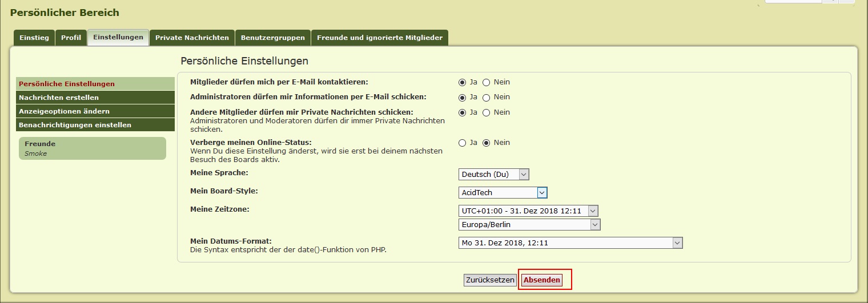Expand the Mein Datums-Format dropdown
Viewport: 868px width, 303px height.
tap(570, 243)
